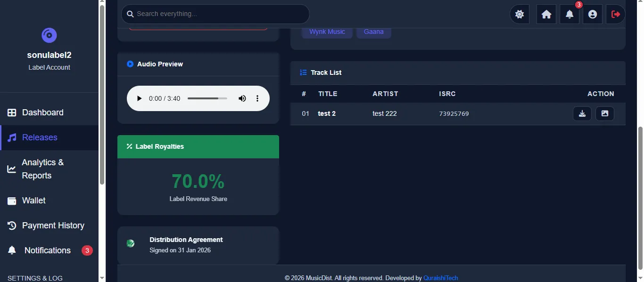Image resolution: width=644 pixels, height=282 pixels.
Task: Open artwork image for track test 2
Action: [605, 113]
